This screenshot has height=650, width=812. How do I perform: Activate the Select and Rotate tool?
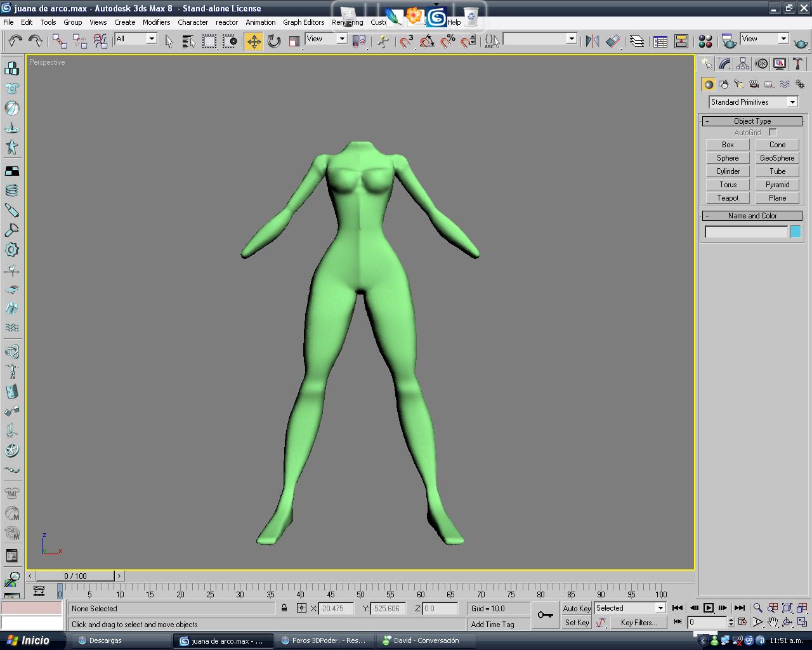tap(274, 41)
